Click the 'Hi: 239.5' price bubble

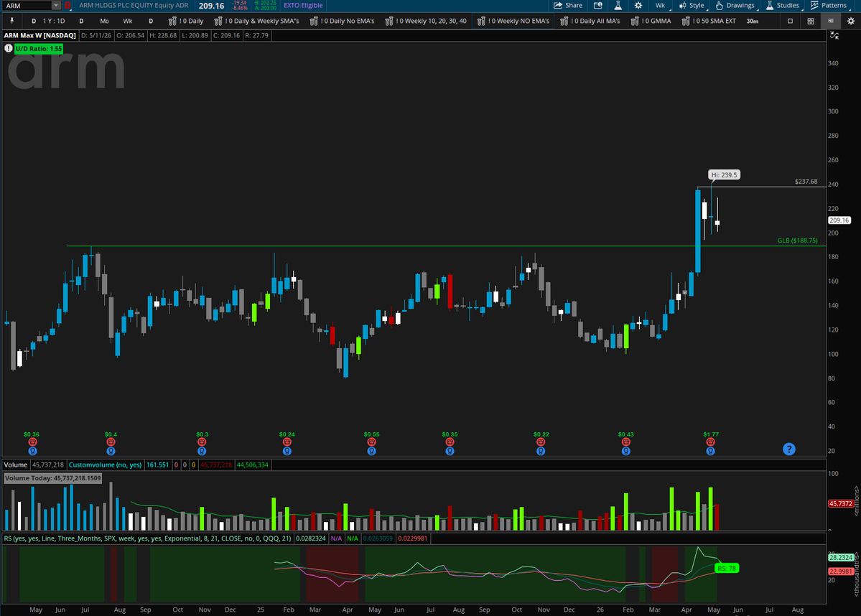725,174
